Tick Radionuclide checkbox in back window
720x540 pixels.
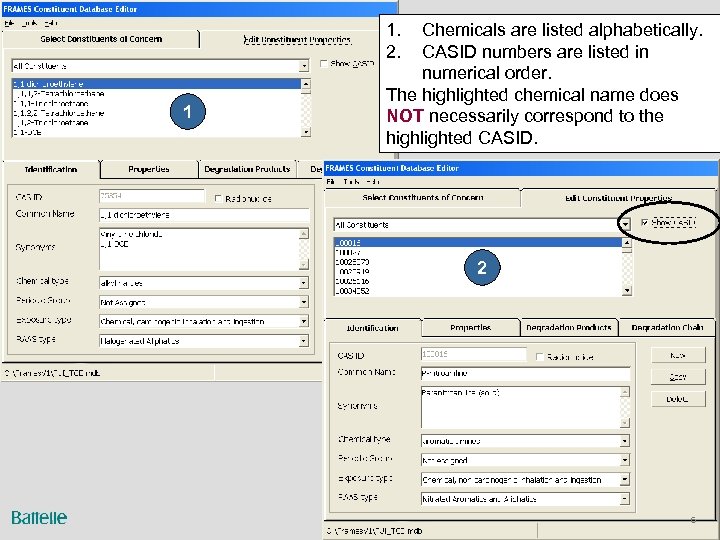click(x=219, y=198)
